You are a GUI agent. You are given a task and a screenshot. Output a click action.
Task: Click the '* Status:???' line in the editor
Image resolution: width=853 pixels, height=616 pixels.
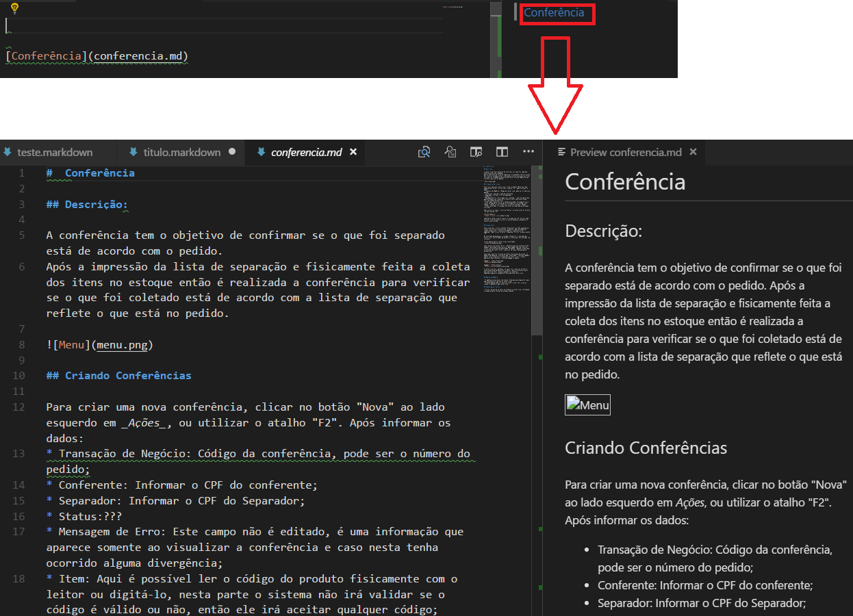[84, 516]
